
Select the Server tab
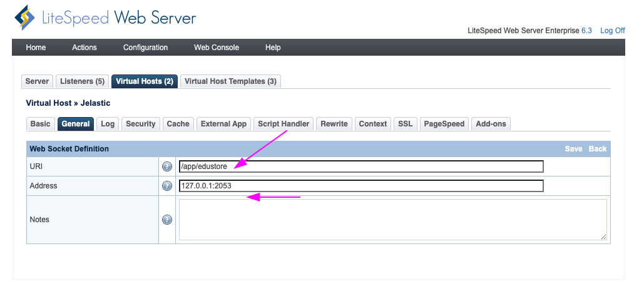click(37, 81)
